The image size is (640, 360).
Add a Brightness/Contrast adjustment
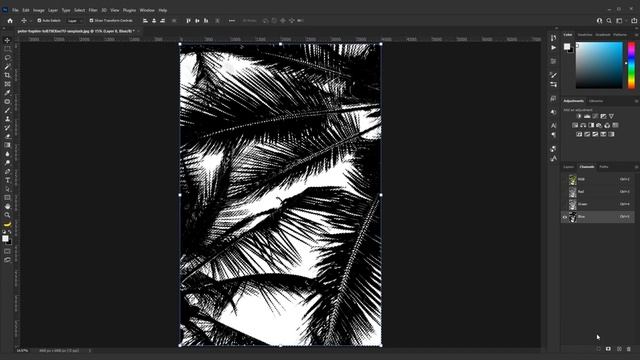tap(579, 116)
